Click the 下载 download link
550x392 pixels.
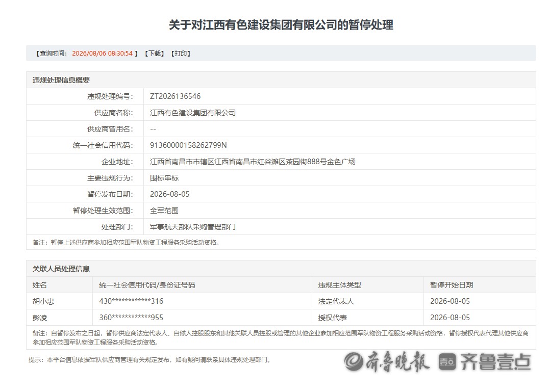pos(155,54)
